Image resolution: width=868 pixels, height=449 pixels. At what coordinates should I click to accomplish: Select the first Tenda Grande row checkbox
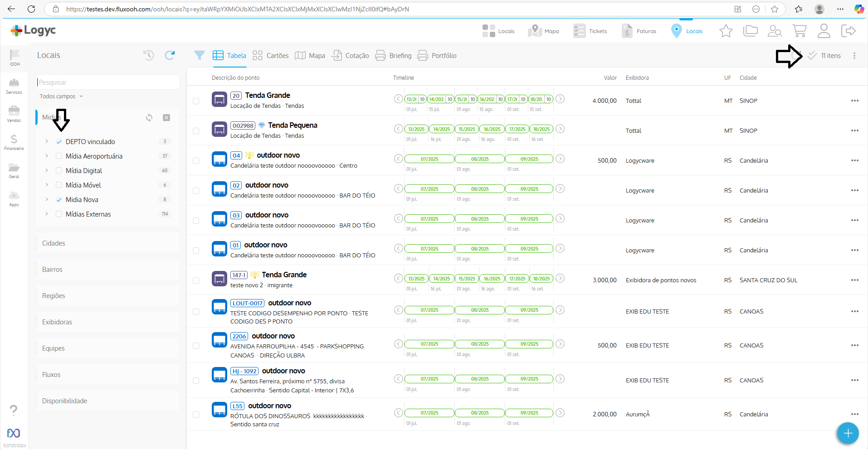[196, 101]
